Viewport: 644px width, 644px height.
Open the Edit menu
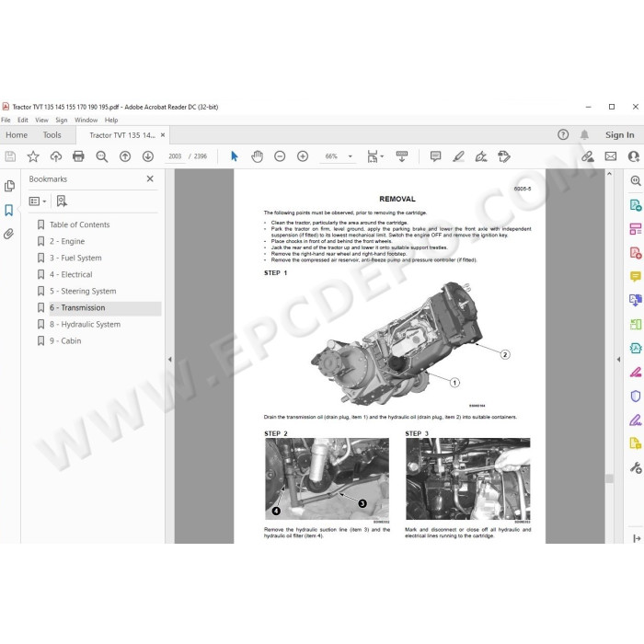[23, 120]
